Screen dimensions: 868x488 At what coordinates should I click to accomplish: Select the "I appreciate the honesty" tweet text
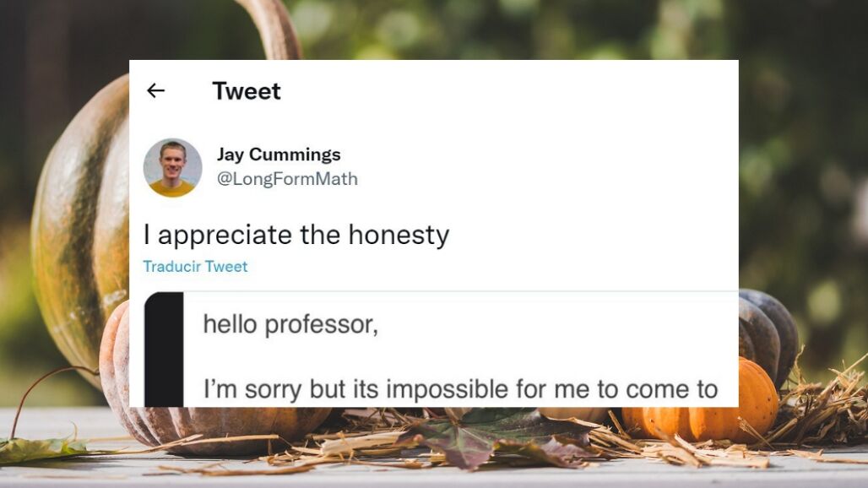pyautogui.click(x=296, y=235)
